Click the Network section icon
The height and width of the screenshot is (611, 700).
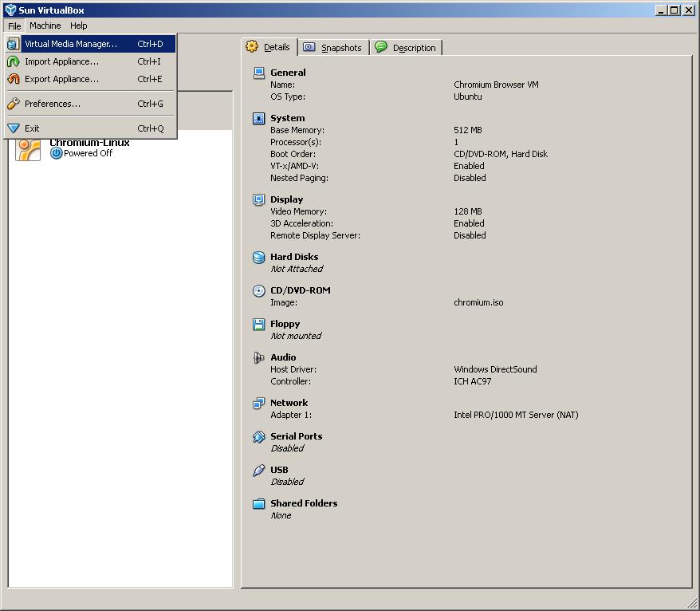pyautogui.click(x=258, y=403)
